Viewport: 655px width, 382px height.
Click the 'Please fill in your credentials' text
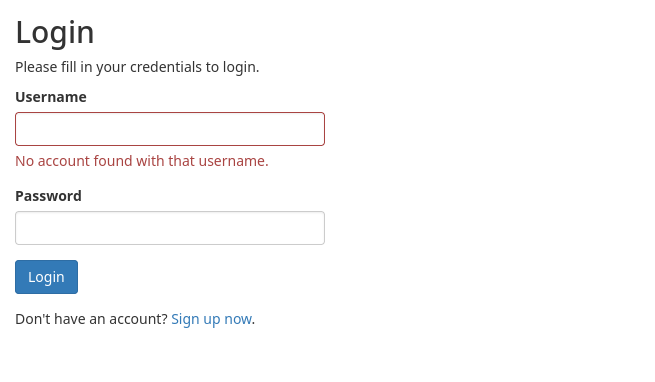pyautogui.click(x=137, y=67)
